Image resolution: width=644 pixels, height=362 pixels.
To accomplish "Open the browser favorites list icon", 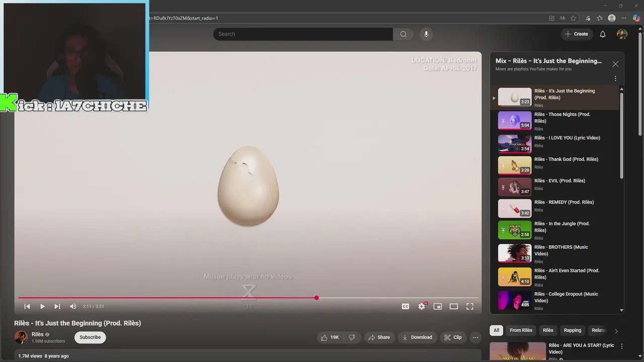I will pyautogui.click(x=600, y=18).
